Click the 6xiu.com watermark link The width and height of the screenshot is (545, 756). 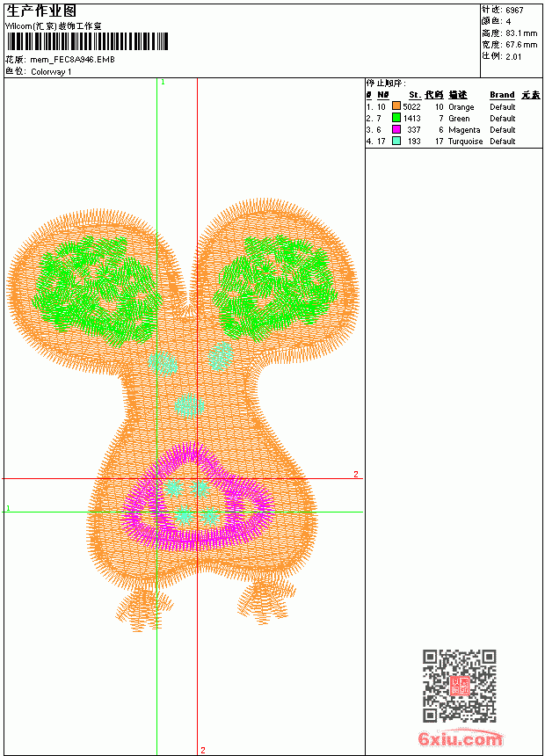461,738
